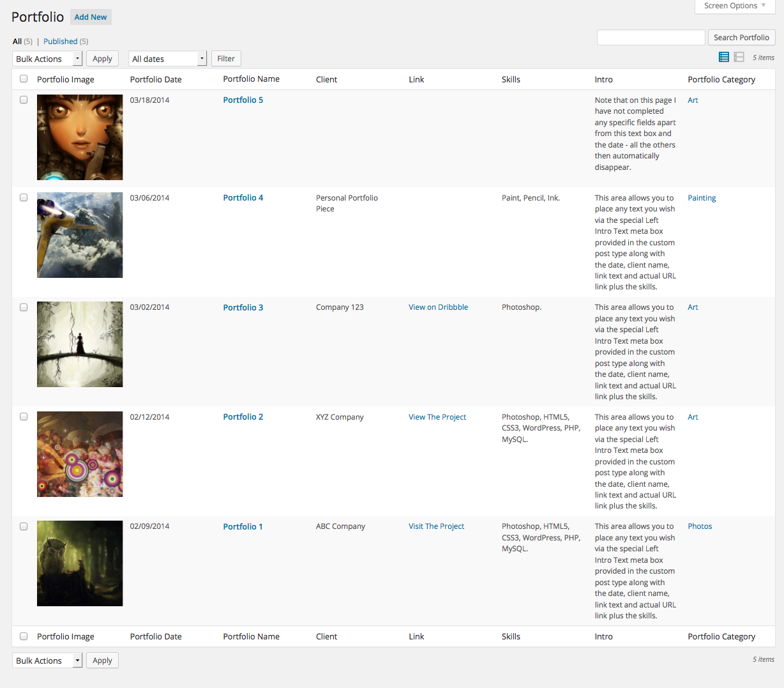Open the Photos category link
This screenshot has width=784, height=688.
pyautogui.click(x=700, y=526)
